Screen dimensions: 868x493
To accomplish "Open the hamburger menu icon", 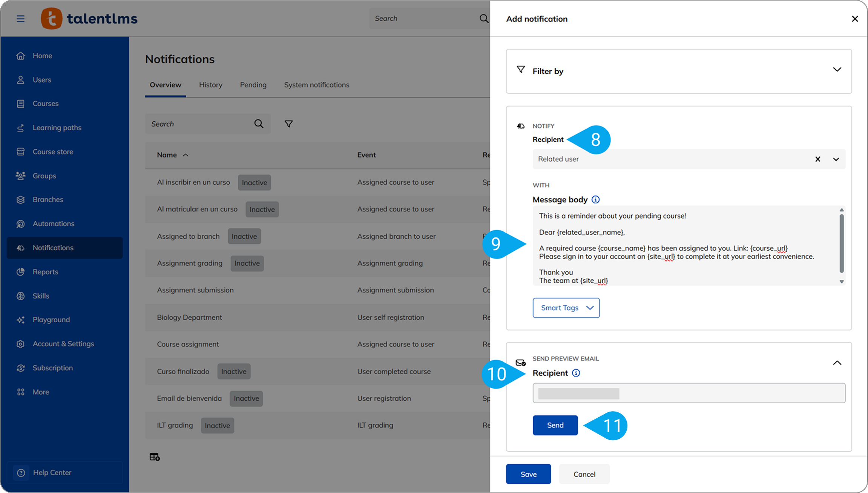I will [20, 18].
